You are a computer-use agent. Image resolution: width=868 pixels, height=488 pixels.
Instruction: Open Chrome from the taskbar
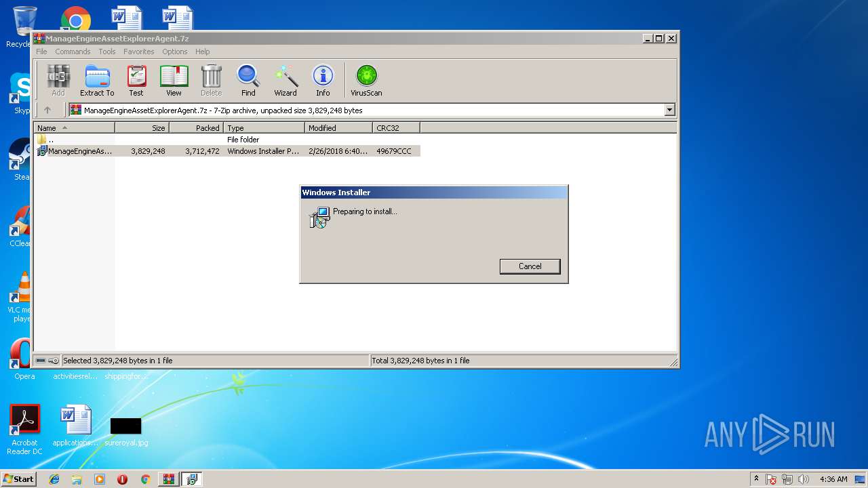(x=145, y=479)
